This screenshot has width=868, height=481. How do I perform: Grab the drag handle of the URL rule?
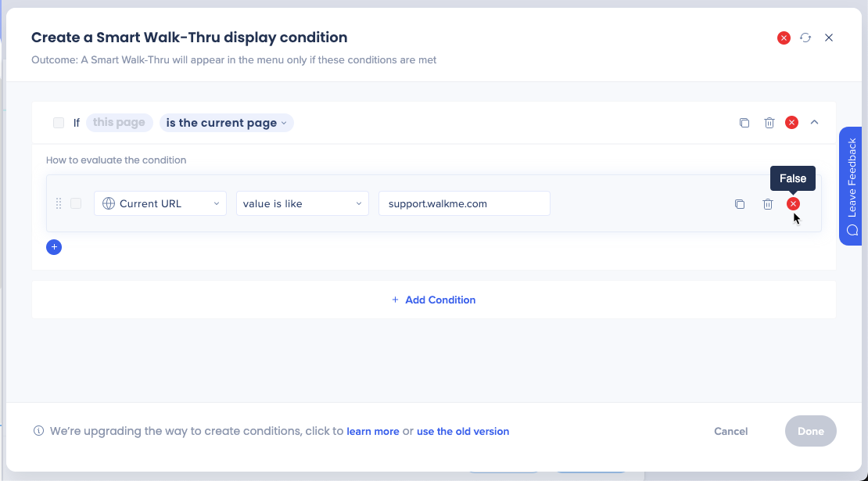pos(59,203)
